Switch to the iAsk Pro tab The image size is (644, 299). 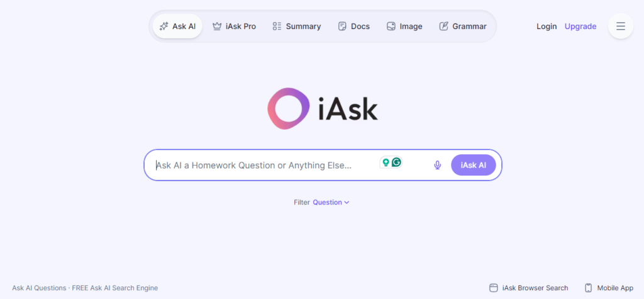click(234, 26)
